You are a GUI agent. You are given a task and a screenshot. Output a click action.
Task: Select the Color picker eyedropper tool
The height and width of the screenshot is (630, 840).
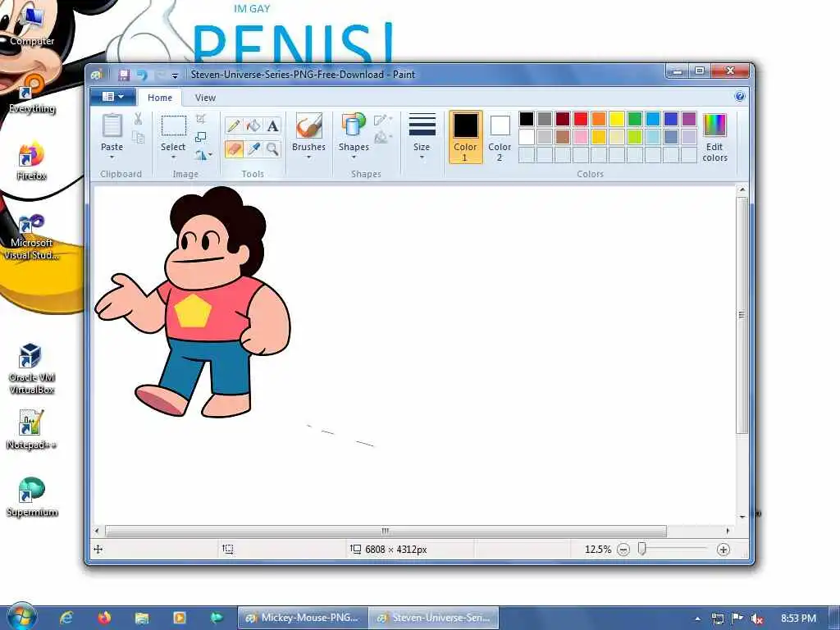pyautogui.click(x=253, y=148)
